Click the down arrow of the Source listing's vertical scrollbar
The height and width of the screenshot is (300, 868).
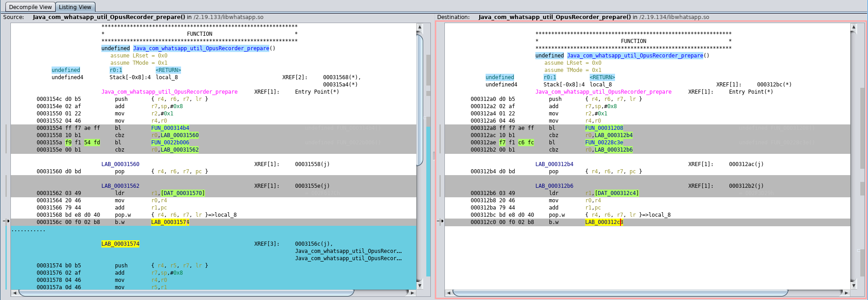pyautogui.click(x=420, y=286)
